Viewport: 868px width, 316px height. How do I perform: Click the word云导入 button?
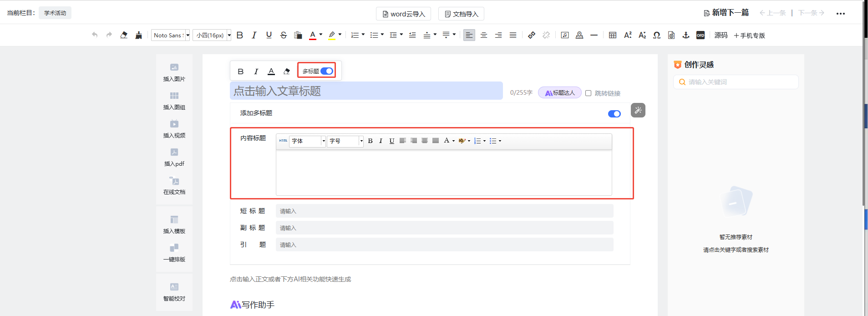[x=404, y=14]
